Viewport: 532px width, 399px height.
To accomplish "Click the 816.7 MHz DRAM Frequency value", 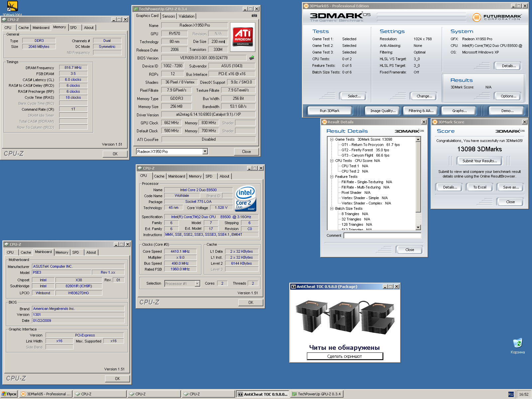I will [x=73, y=67].
